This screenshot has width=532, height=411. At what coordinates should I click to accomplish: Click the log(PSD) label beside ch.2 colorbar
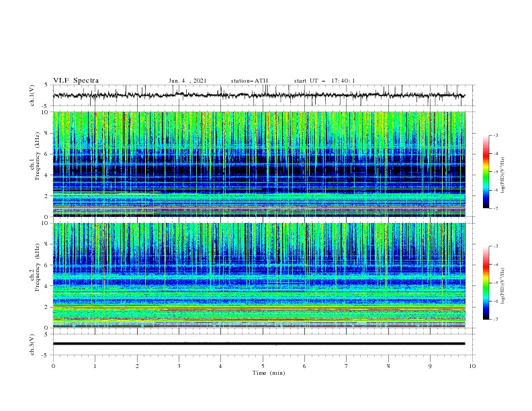[502, 286]
